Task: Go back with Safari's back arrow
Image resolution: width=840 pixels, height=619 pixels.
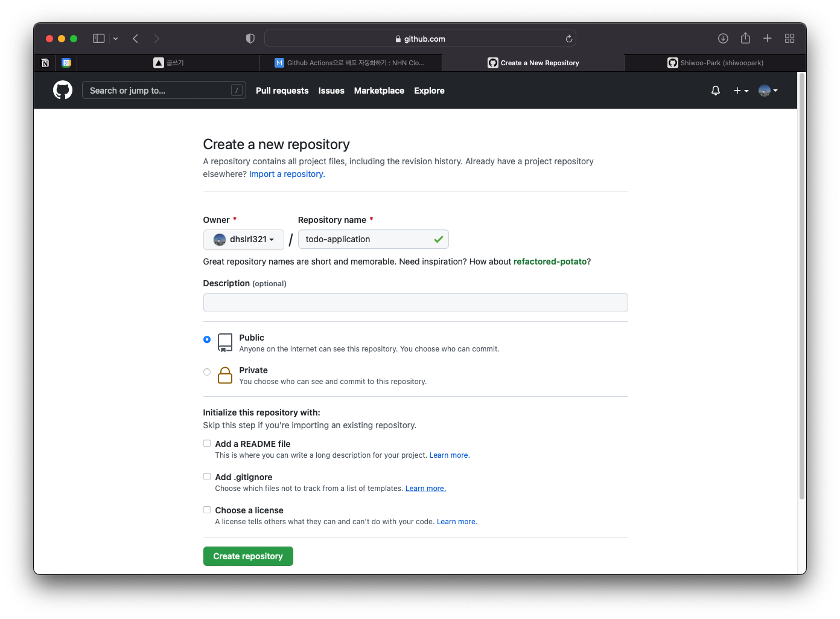Action: click(x=136, y=39)
